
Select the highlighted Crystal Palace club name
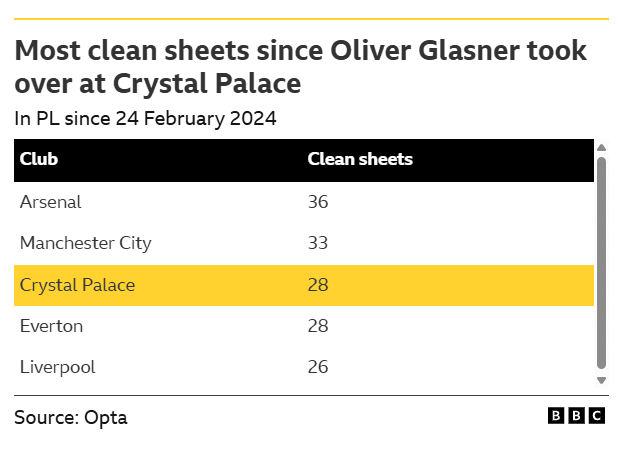coord(77,285)
